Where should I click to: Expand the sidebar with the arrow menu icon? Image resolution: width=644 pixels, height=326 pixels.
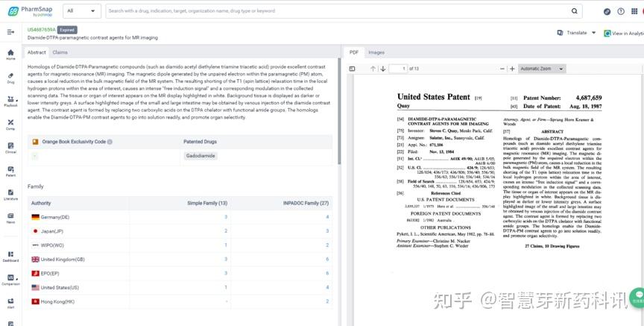click(10, 32)
